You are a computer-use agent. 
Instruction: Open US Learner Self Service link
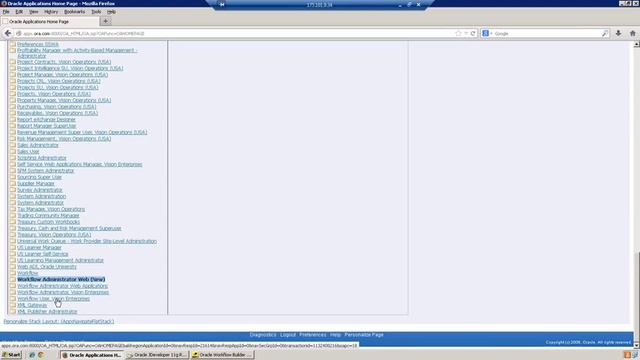click(42, 254)
